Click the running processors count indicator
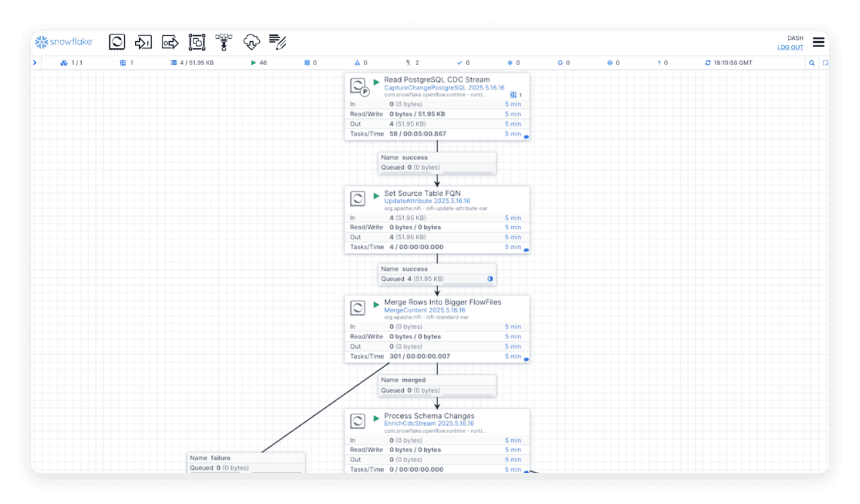 (258, 62)
